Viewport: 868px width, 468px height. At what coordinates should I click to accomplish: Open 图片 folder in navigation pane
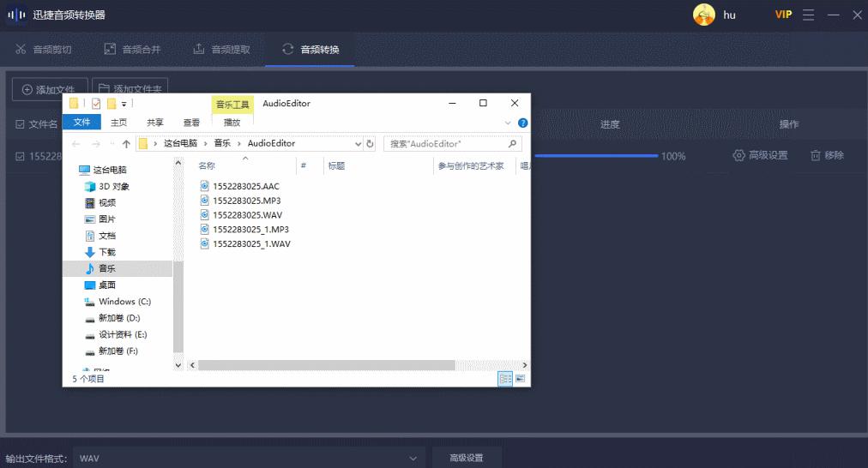pos(100,219)
